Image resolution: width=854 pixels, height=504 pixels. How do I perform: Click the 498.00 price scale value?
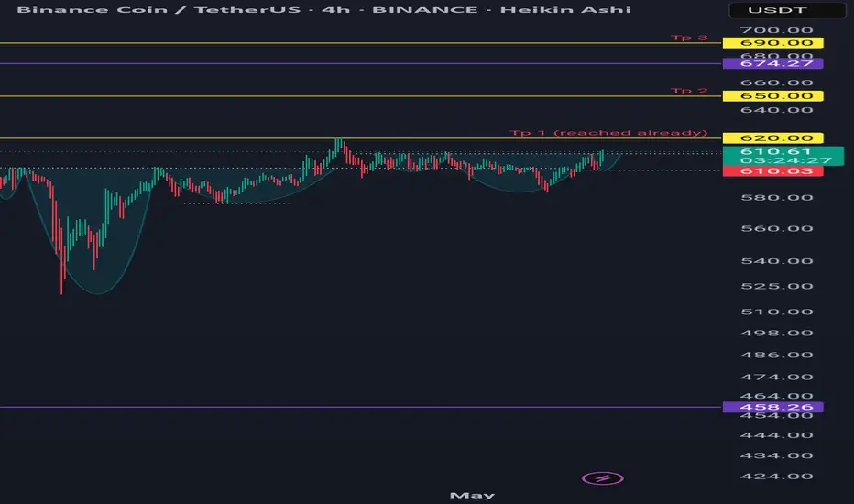[777, 333]
